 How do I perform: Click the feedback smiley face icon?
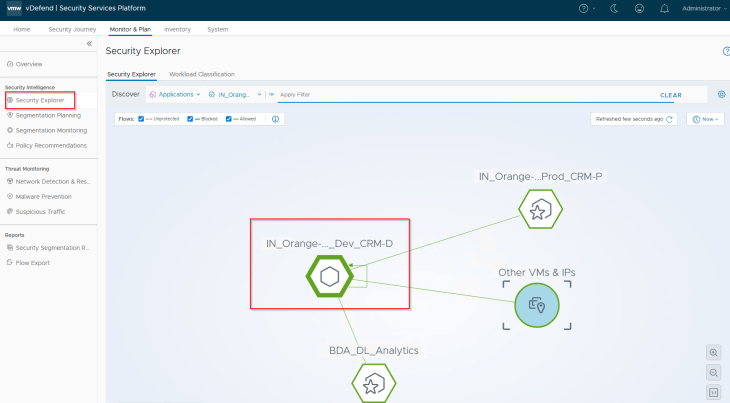pyautogui.click(x=640, y=8)
